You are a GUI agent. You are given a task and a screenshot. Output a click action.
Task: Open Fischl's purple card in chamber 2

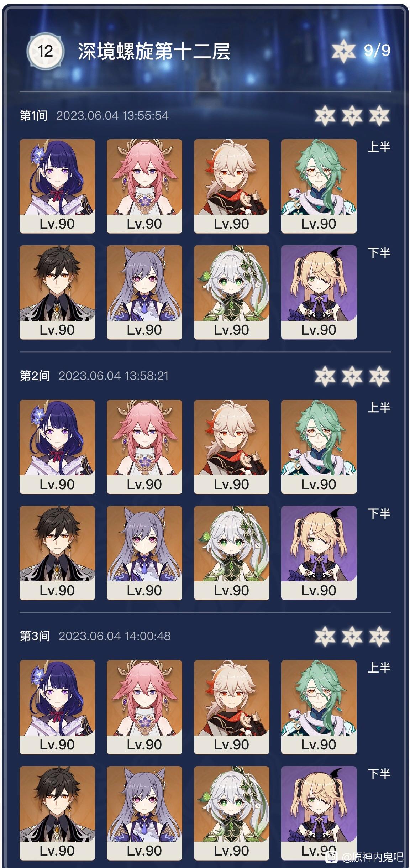pyautogui.click(x=319, y=553)
